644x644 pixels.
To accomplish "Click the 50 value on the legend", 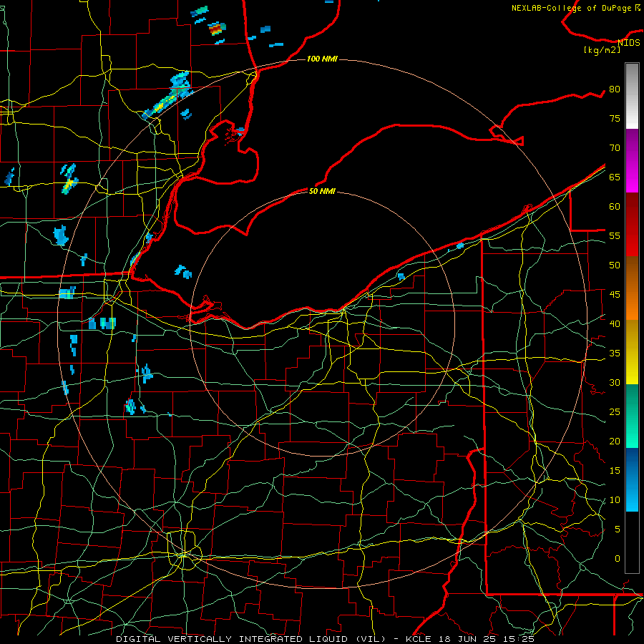I will pyautogui.click(x=615, y=265).
